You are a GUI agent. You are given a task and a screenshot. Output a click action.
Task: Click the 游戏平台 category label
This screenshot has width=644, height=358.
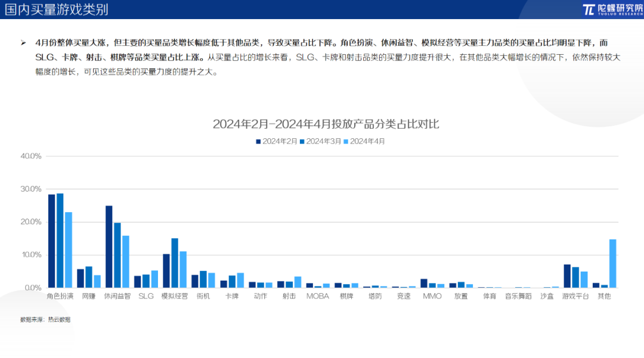(x=575, y=296)
